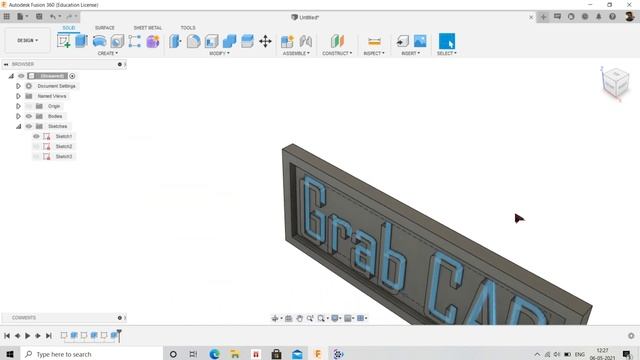Select the Create Sketch tool
This screenshot has height=360, width=640.
[x=64, y=41]
